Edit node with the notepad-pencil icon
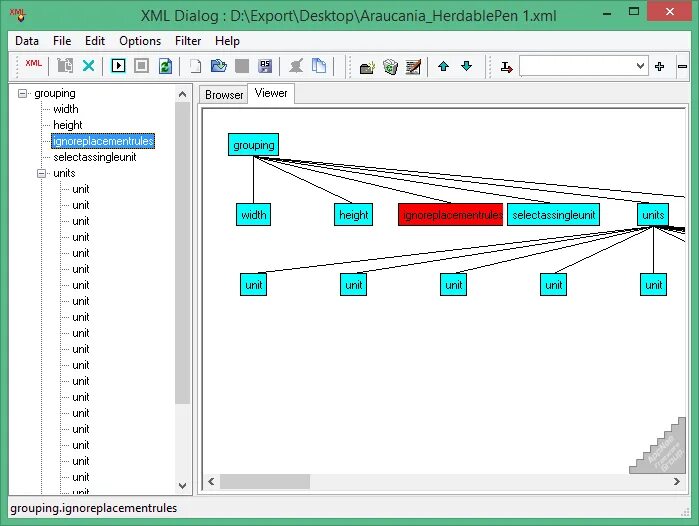 (x=413, y=67)
